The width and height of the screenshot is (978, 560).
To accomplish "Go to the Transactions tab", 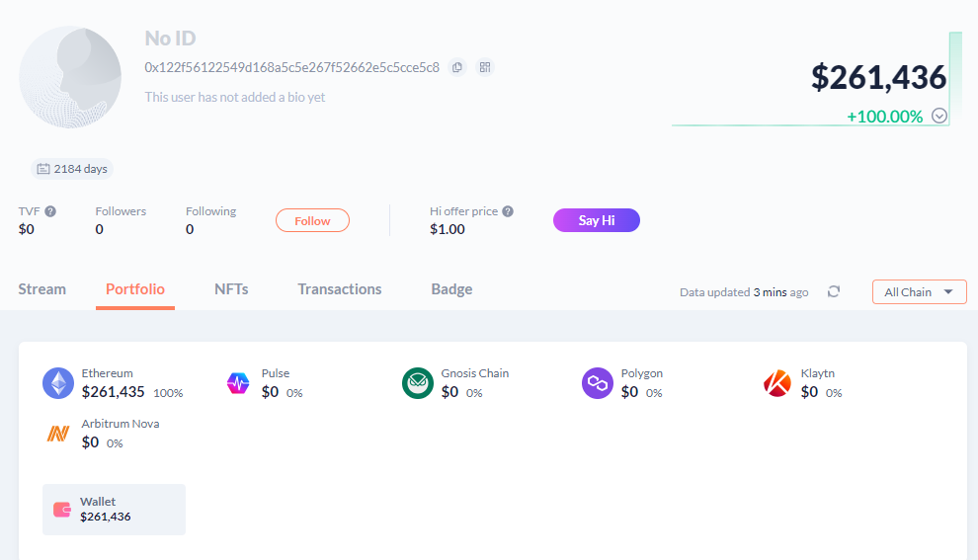I will (x=340, y=289).
